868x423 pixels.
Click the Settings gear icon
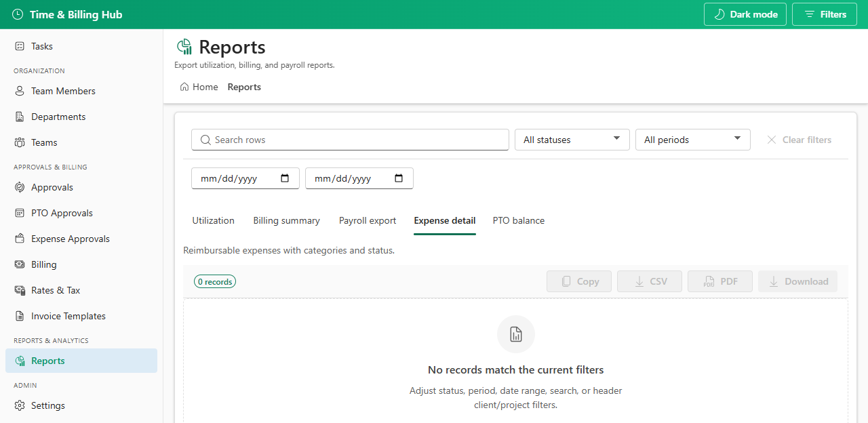pos(20,405)
